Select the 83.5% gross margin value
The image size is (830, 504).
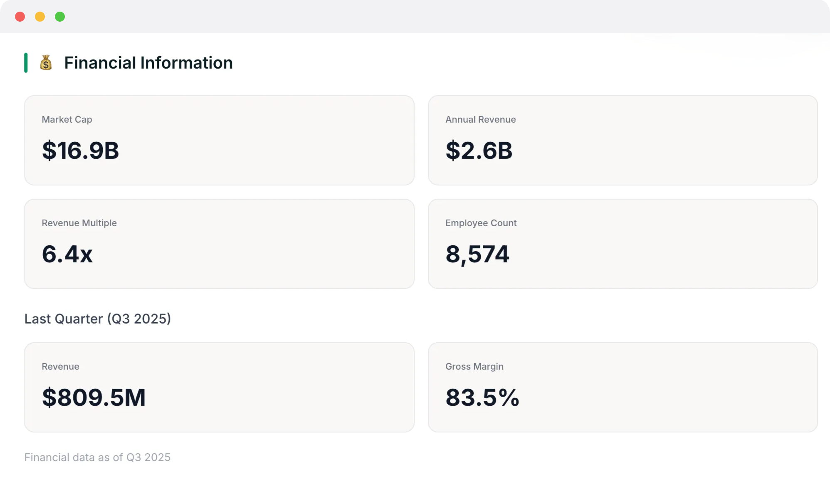482,397
